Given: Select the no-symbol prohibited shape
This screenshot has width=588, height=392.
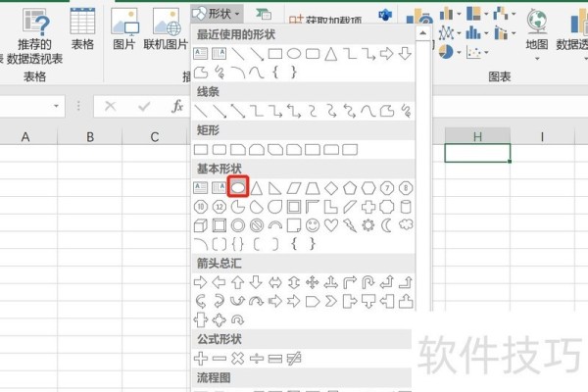Looking at the screenshot, I should click(x=257, y=225).
